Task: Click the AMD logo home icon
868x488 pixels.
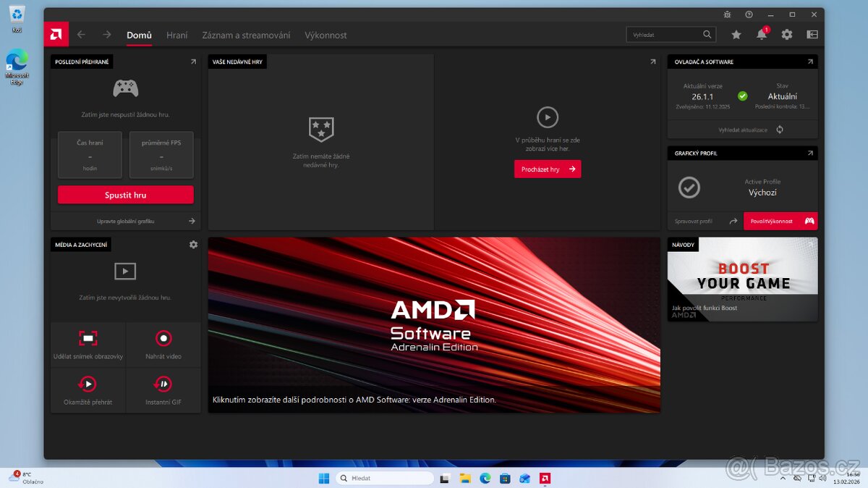Action: pos(56,34)
